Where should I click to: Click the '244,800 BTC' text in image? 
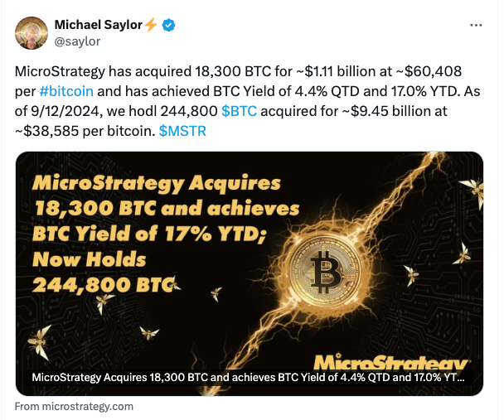(x=102, y=286)
